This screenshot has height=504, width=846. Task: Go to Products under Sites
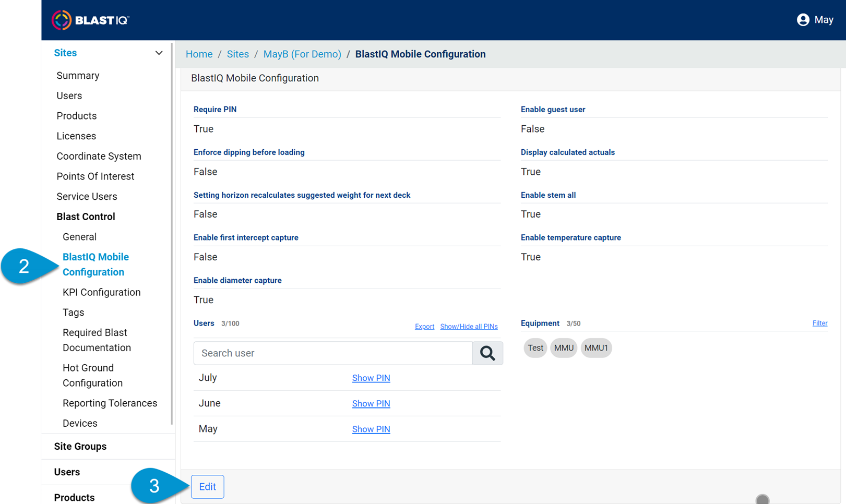[76, 116]
